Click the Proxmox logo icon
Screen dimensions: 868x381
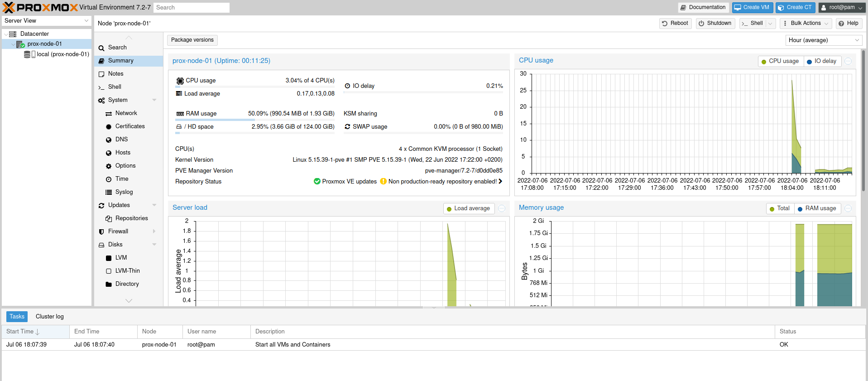tap(9, 7)
